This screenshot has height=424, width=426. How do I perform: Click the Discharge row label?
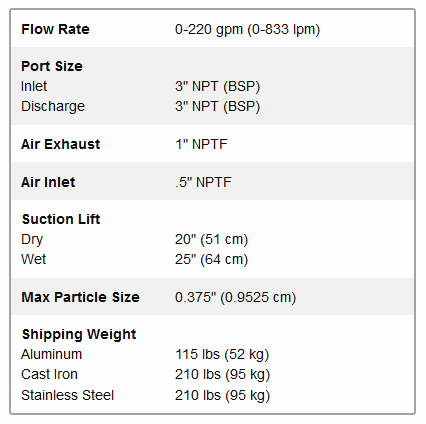(53, 106)
